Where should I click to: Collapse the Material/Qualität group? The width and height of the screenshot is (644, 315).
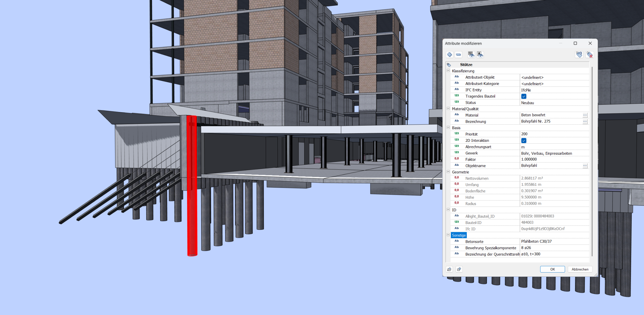point(448,109)
